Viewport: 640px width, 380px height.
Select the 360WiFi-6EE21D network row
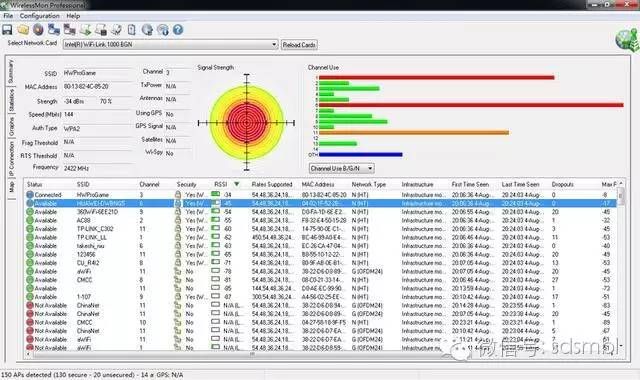[x=322, y=212]
